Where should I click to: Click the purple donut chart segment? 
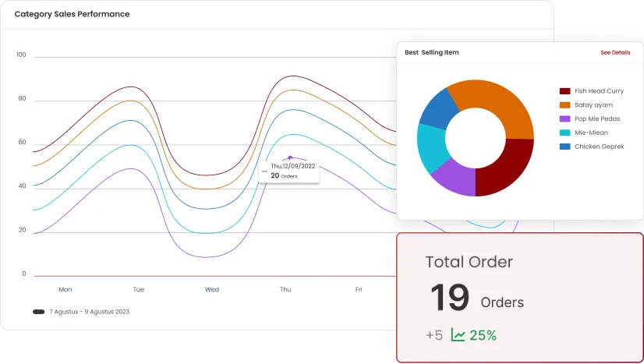pyautogui.click(x=456, y=179)
